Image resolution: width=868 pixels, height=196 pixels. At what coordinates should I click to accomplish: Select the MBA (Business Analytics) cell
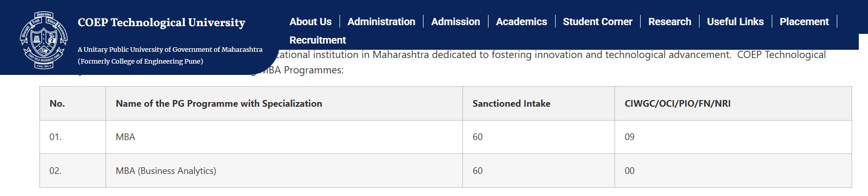[x=284, y=171]
